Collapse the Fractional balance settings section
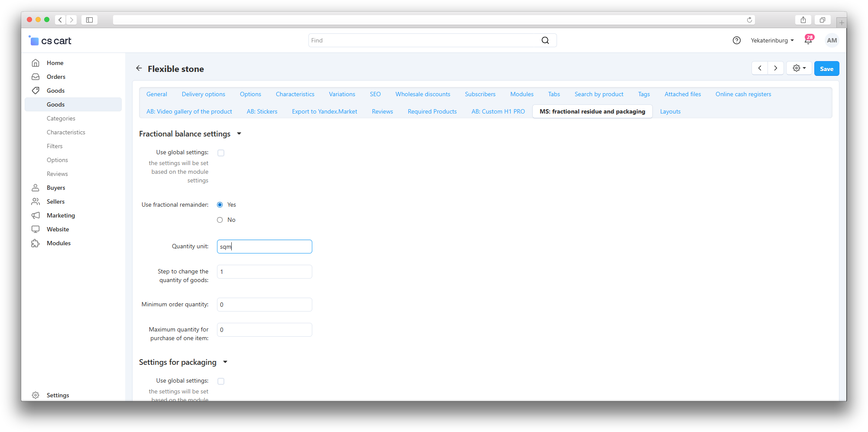This screenshot has width=868, height=432. 239,134
